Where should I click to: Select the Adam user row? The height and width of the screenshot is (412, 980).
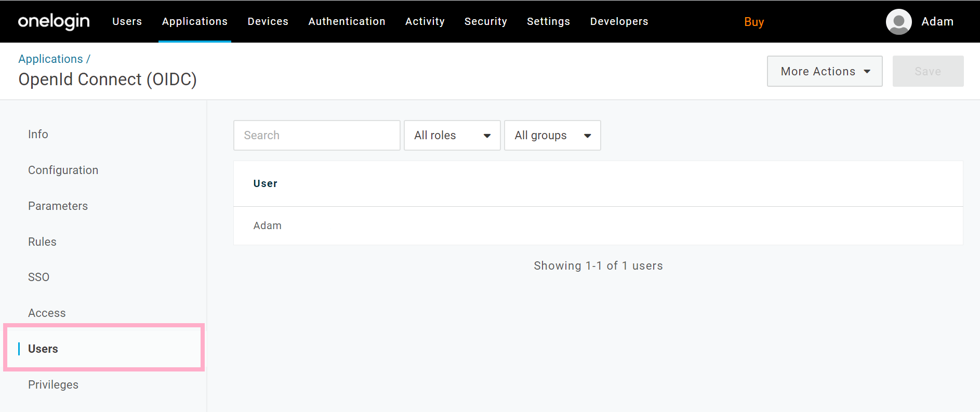tap(598, 225)
